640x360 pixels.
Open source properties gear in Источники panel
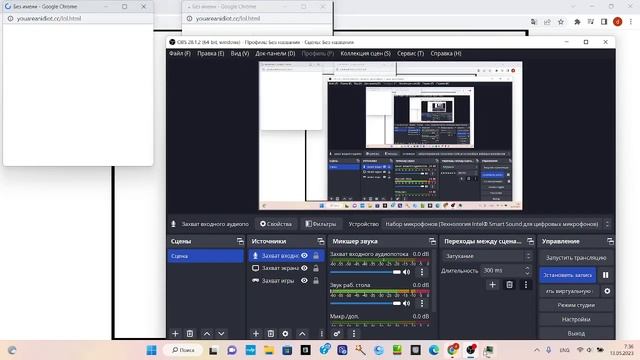click(x=285, y=333)
